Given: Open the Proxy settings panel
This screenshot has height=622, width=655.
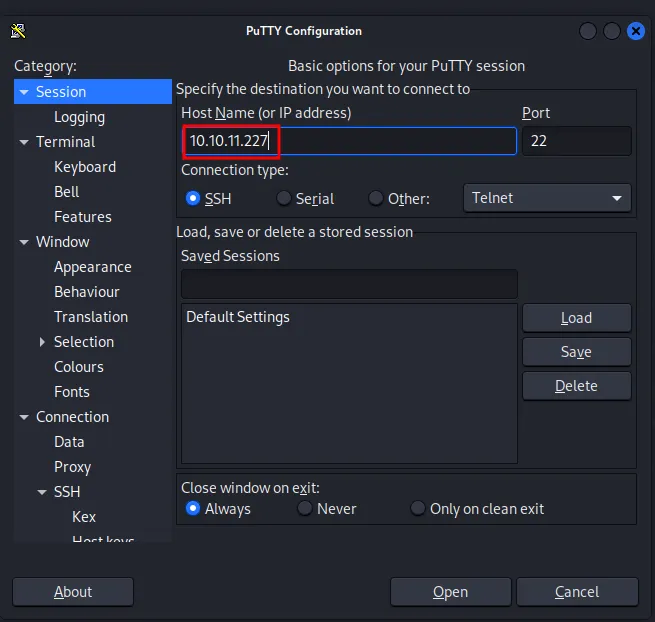Looking at the screenshot, I should (73, 467).
